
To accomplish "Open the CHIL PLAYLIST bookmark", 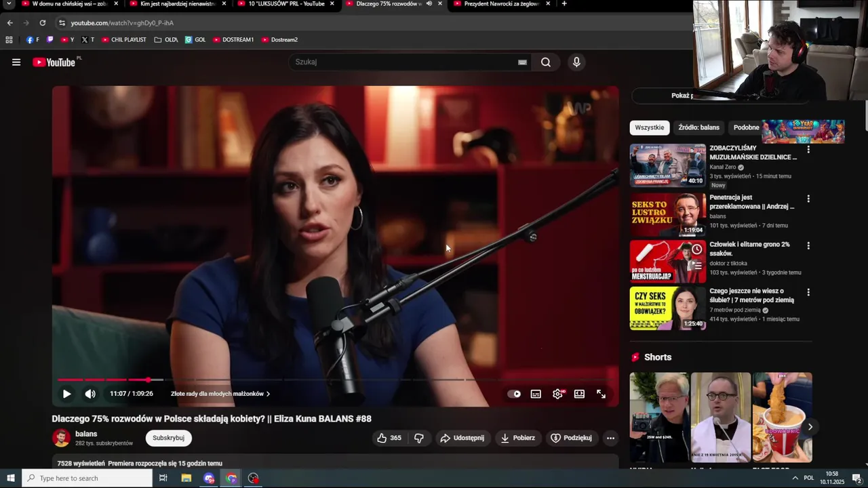I will pos(124,40).
